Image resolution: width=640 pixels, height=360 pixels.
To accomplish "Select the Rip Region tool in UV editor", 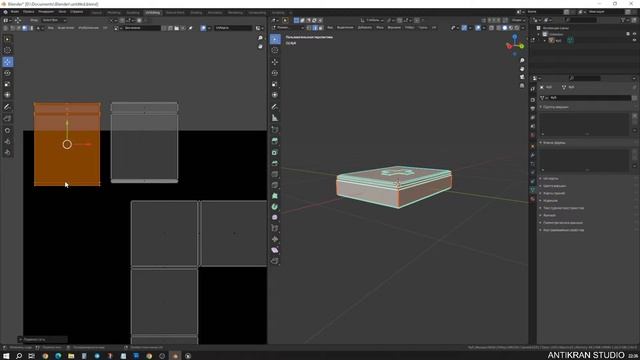I will (x=7, y=118).
